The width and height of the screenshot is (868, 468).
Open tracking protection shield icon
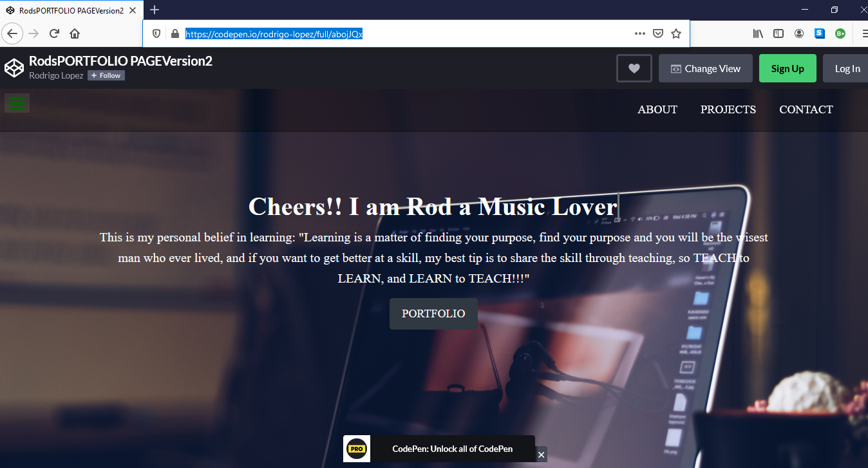[156, 33]
